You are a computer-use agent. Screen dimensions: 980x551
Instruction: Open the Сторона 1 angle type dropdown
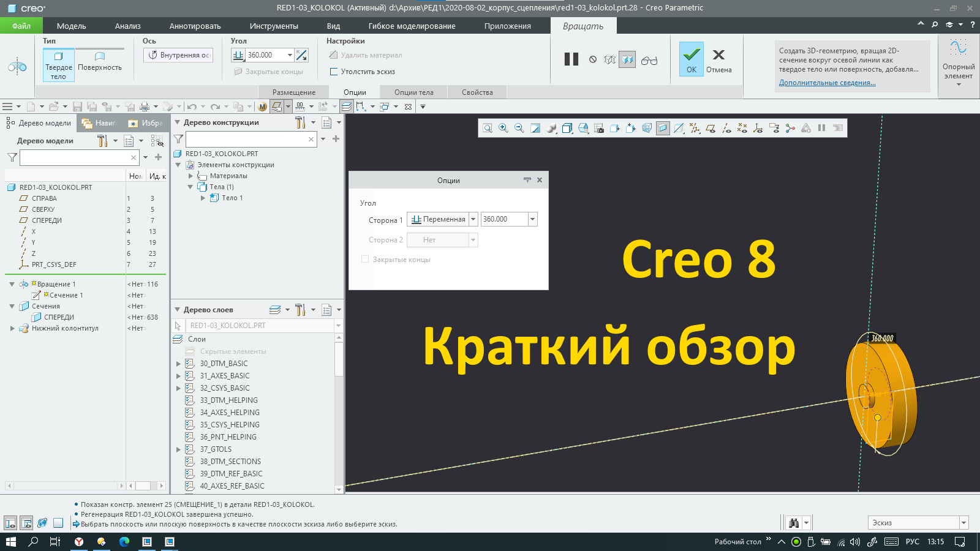point(472,219)
